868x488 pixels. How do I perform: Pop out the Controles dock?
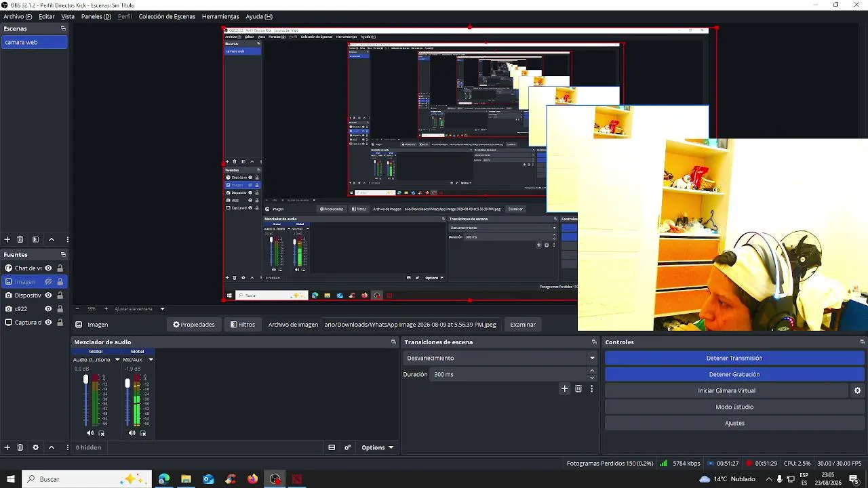[x=862, y=342]
